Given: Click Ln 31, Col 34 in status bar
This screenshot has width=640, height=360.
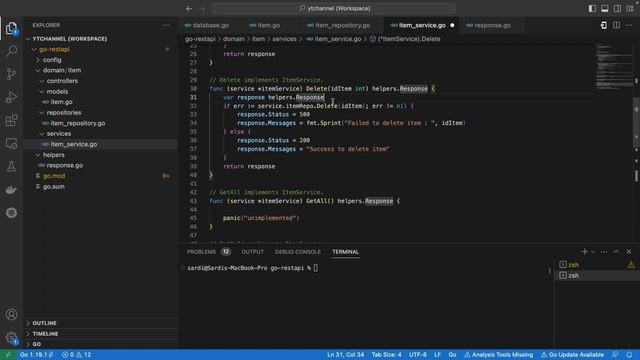Looking at the screenshot, I should [x=345, y=355].
